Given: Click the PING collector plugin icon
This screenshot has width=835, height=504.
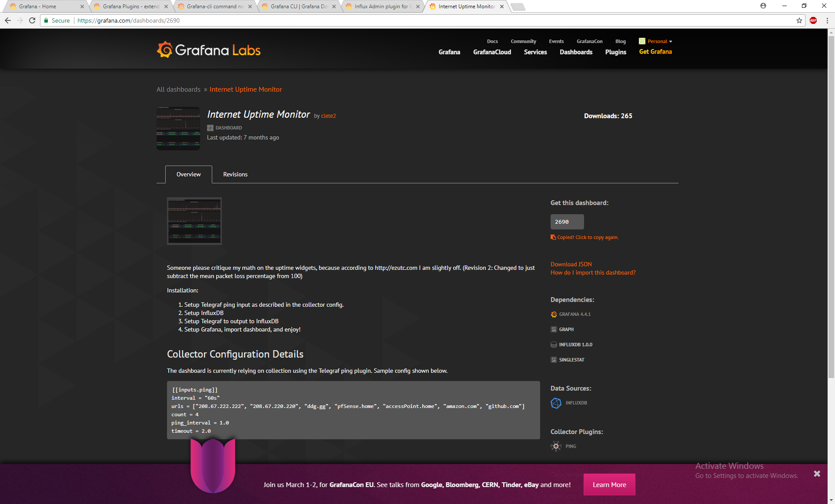Looking at the screenshot, I should (x=556, y=446).
